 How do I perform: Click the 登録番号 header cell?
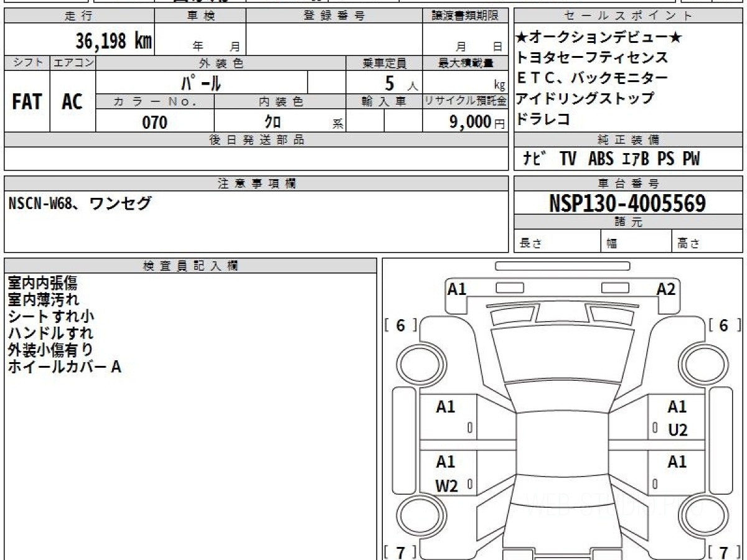pos(334,16)
